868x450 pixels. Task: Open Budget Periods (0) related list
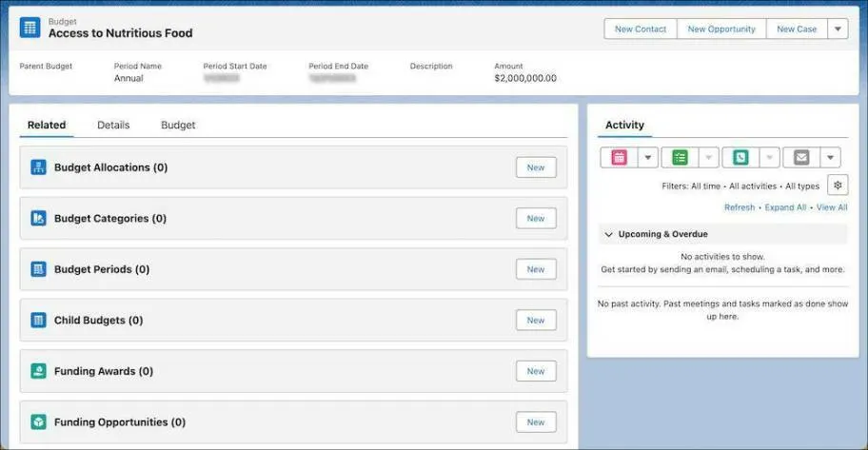pos(102,269)
